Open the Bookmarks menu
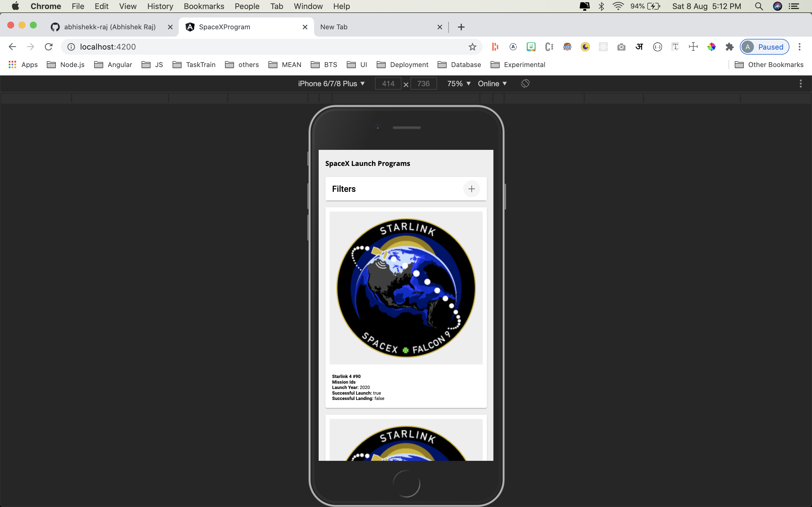The height and width of the screenshot is (507, 812). click(204, 6)
